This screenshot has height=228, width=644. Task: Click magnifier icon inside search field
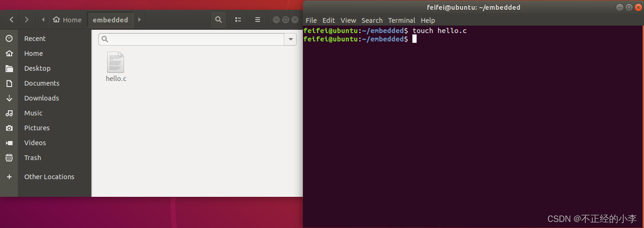105,39
